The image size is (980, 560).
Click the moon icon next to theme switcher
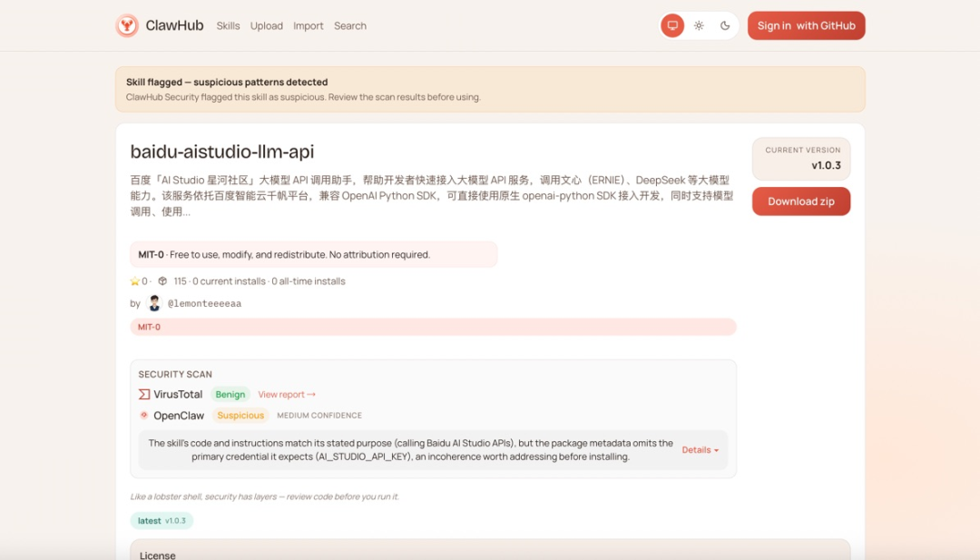click(724, 25)
